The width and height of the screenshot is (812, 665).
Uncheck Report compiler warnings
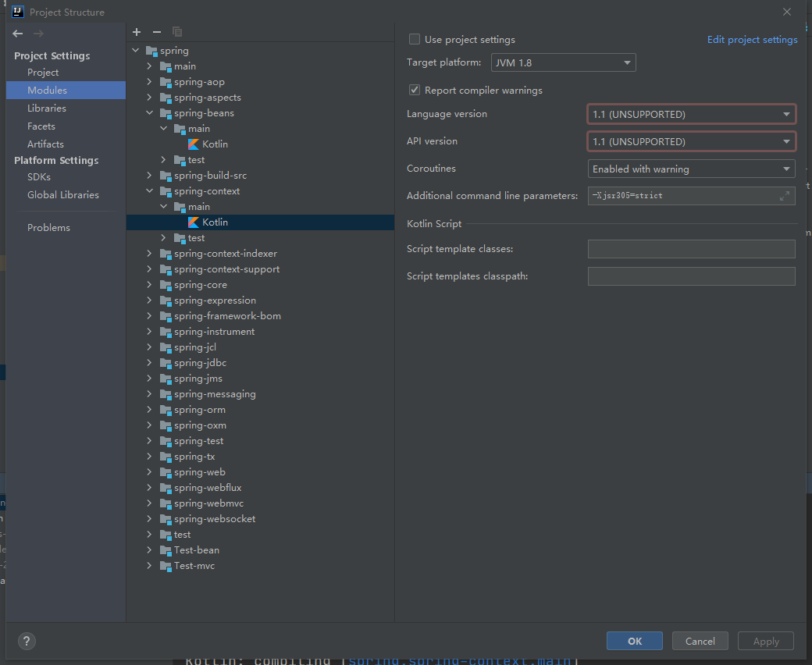(x=415, y=90)
